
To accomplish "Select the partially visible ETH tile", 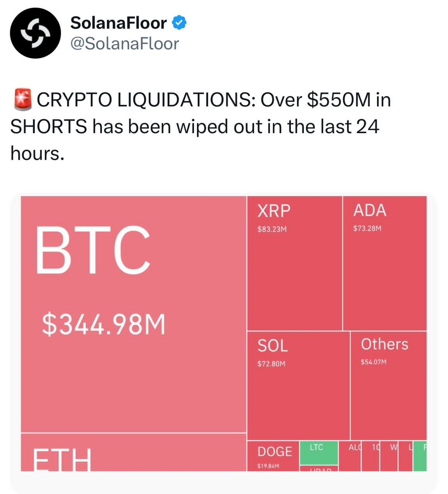I will pyautogui.click(x=133, y=452).
